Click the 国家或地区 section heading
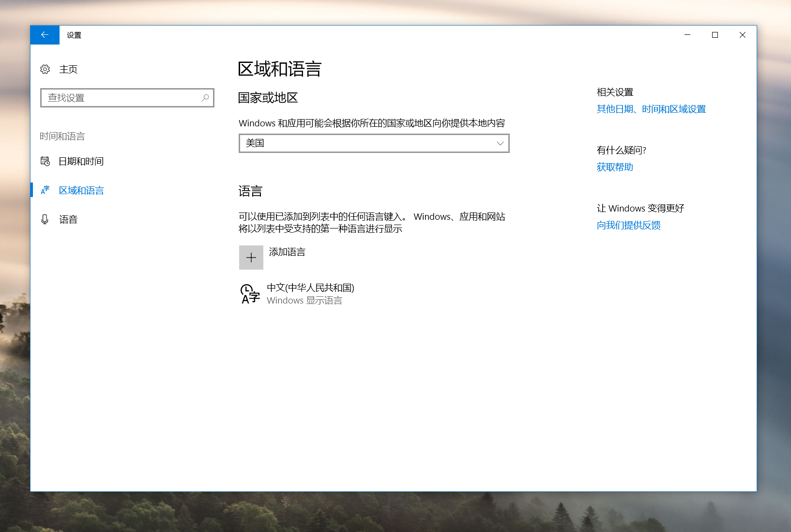The height and width of the screenshot is (532, 791). coord(268,98)
